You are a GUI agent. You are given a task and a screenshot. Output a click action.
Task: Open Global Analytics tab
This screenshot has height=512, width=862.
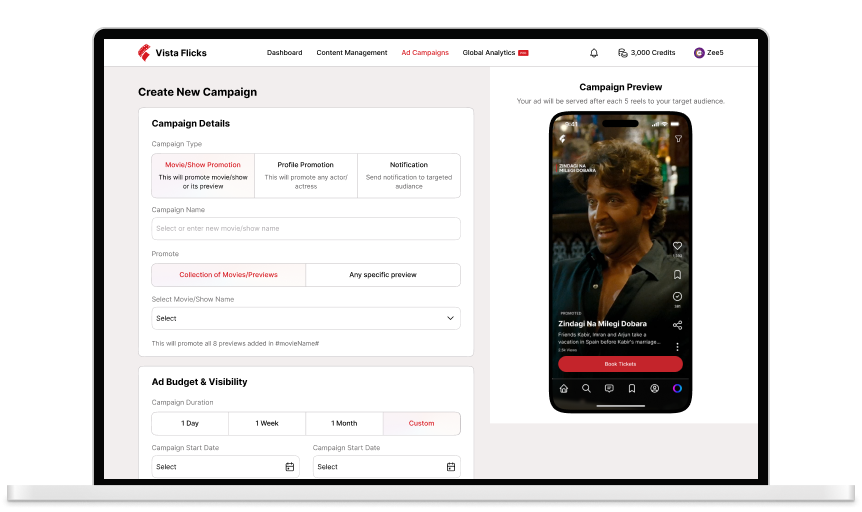pos(489,53)
